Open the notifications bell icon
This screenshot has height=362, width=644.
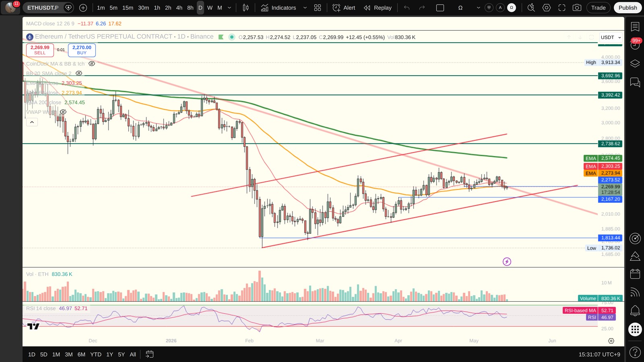point(635,311)
